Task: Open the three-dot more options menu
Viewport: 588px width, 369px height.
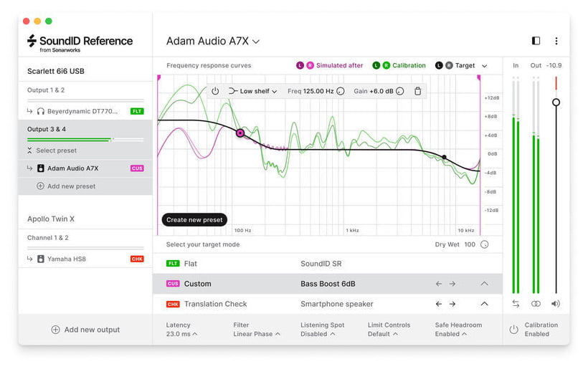Action: (x=556, y=41)
